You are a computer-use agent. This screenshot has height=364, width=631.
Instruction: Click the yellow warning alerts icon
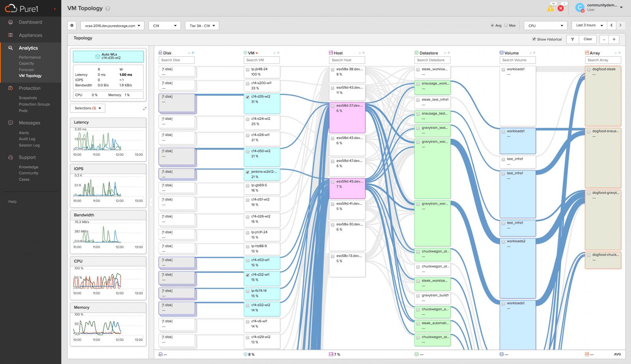pos(551,8)
